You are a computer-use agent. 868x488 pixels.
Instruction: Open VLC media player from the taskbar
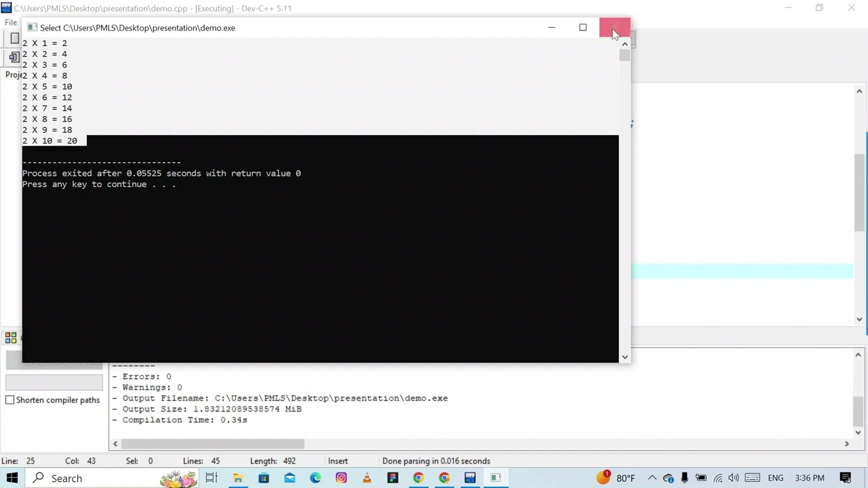367,478
